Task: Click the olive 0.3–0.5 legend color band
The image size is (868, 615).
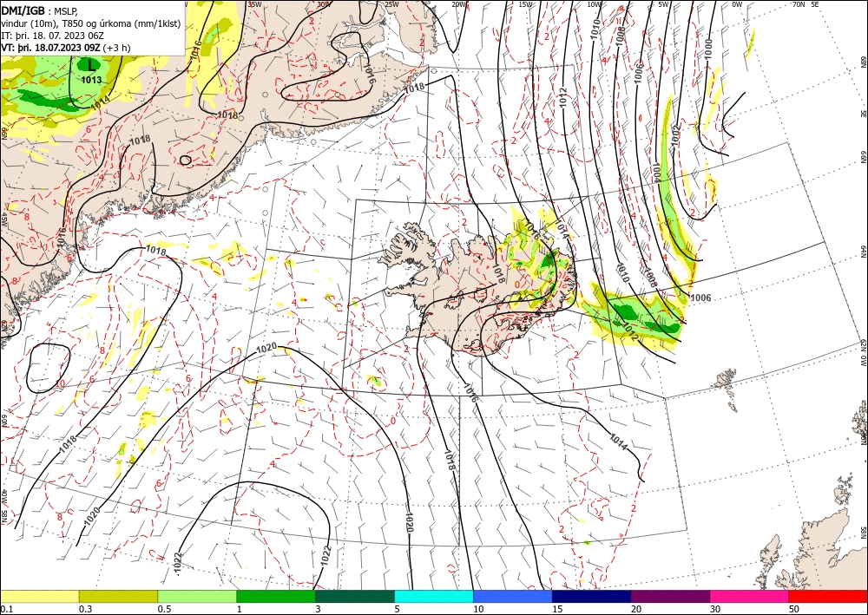Action: (x=118, y=596)
